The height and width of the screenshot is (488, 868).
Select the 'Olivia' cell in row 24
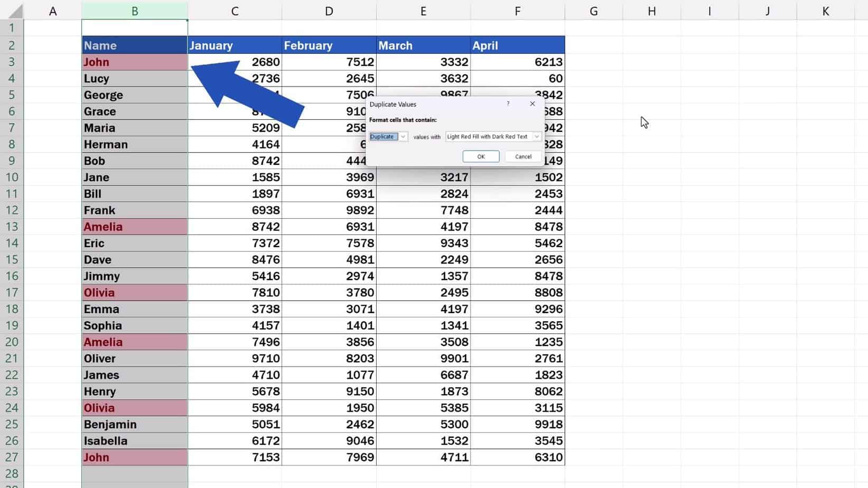(134, 408)
